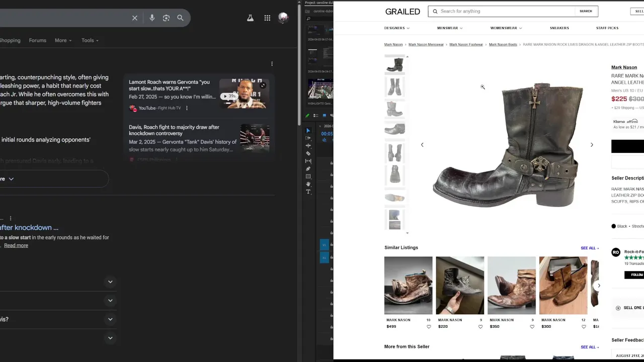Open the Google apps grid
The width and height of the screenshot is (644, 362).
tap(267, 18)
